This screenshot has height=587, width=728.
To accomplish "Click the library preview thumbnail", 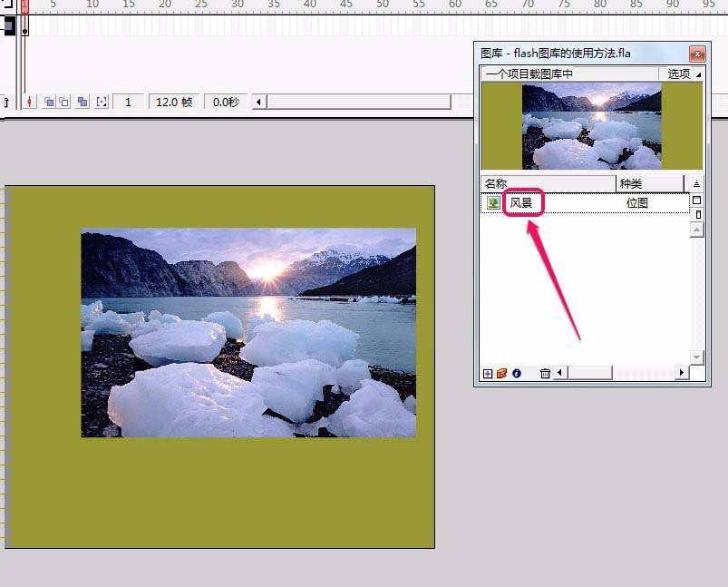I will click(592, 126).
